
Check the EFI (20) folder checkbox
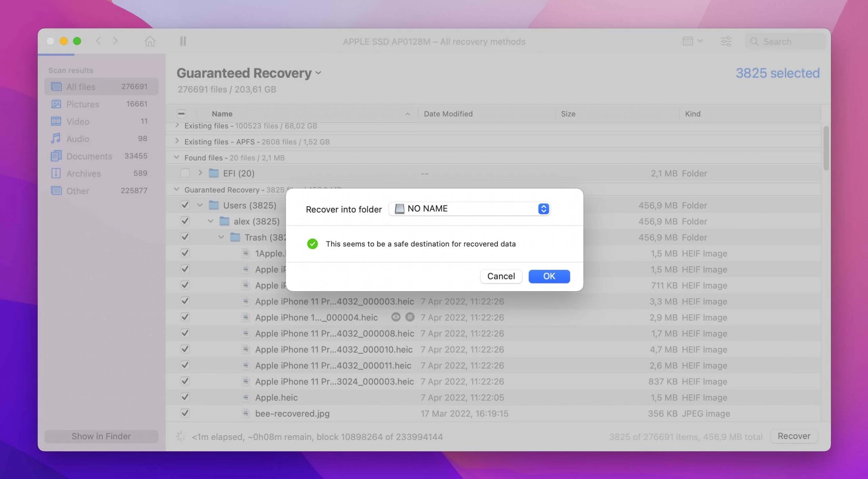pyautogui.click(x=185, y=173)
